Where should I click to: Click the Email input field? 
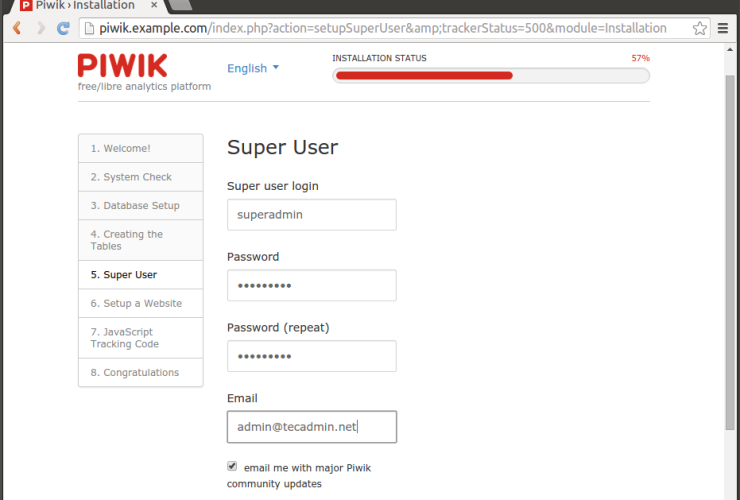pos(311,427)
